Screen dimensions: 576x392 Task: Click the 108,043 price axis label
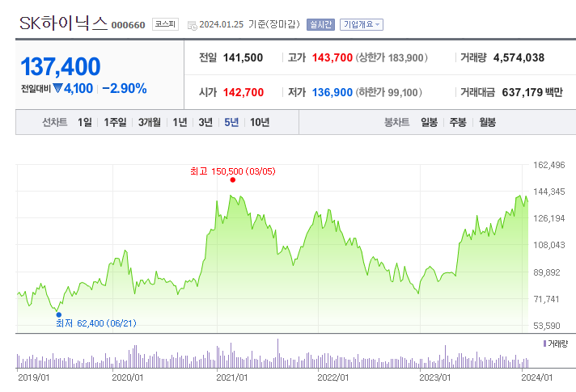coord(549,245)
